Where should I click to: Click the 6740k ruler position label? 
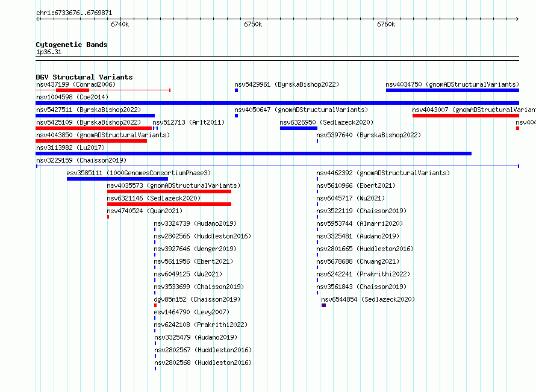(x=120, y=24)
